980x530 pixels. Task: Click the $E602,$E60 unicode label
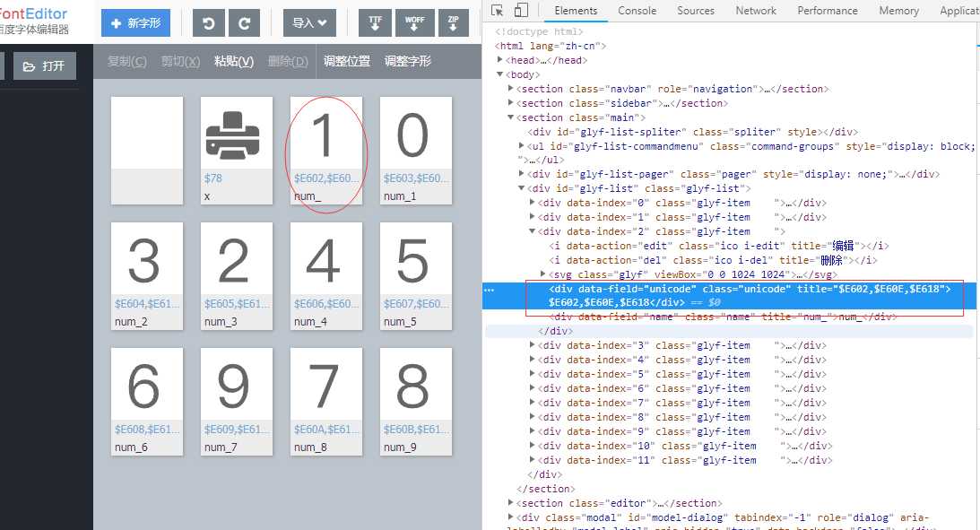[x=326, y=178]
